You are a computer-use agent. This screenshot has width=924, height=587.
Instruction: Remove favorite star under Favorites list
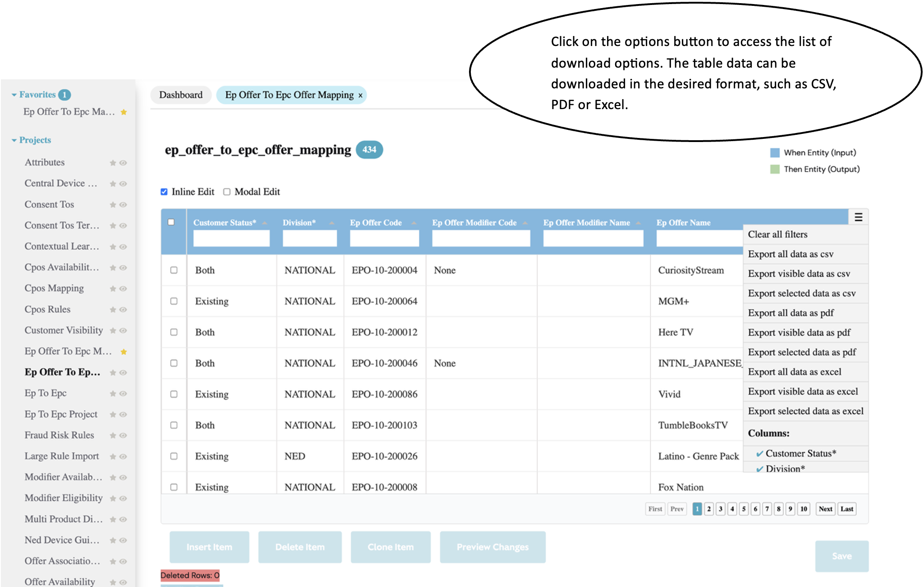[x=124, y=112]
